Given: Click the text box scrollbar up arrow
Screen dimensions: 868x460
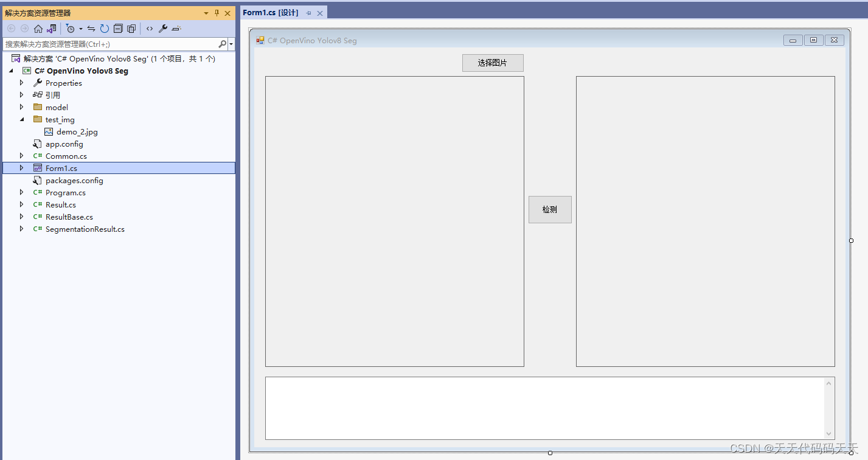Looking at the screenshot, I should (829, 383).
